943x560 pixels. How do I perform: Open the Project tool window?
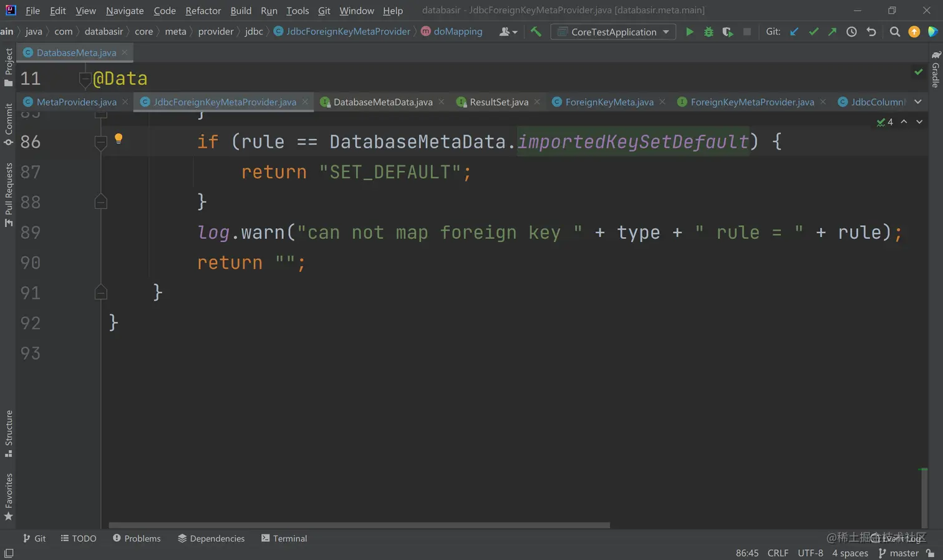click(x=8, y=67)
